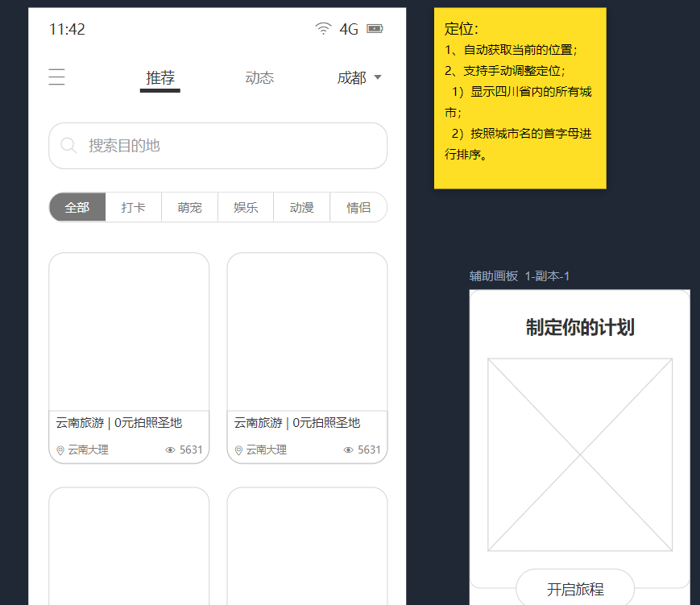The width and height of the screenshot is (700, 605).
Task: Open the placeholder image under 制定你的计划
Action: click(x=580, y=454)
